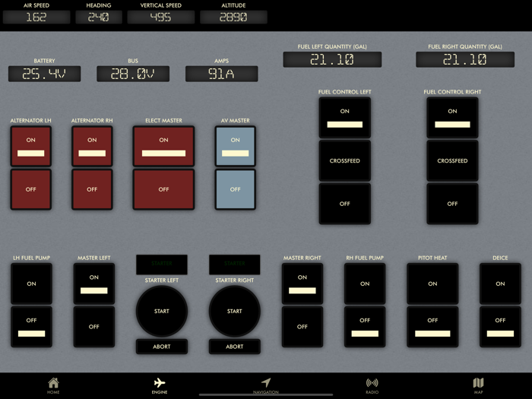Click the Battery 25.4V display
The width and height of the screenshot is (532, 399).
click(44, 74)
